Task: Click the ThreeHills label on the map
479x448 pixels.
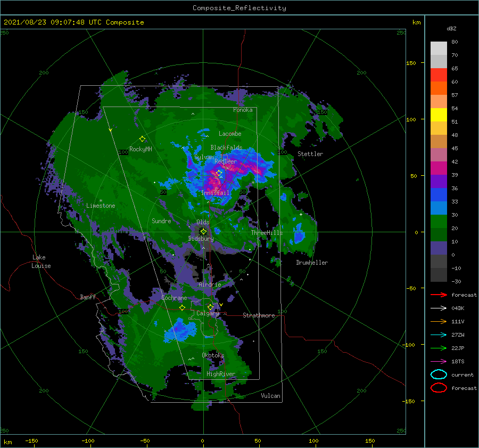Action: [x=267, y=233]
